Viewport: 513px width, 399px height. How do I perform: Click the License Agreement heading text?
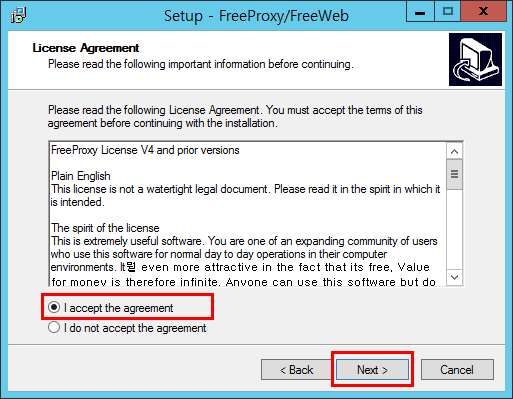tap(86, 48)
